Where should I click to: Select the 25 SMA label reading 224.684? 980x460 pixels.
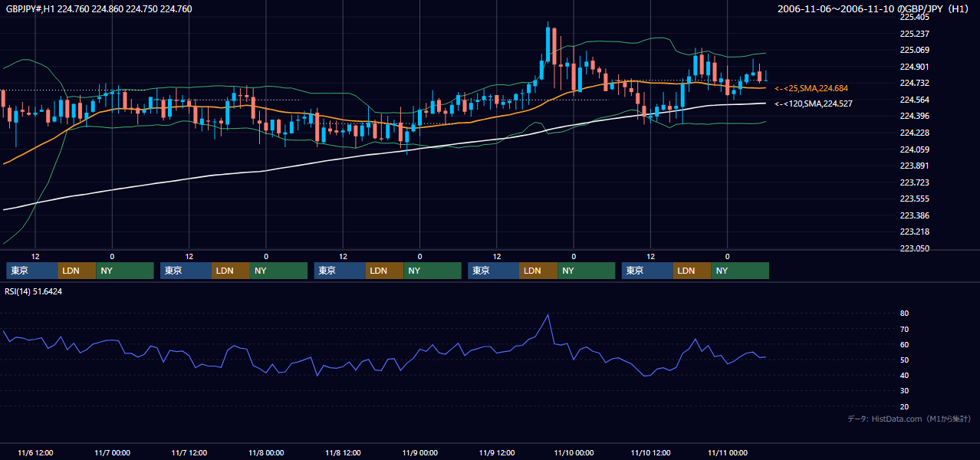pos(811,89)
